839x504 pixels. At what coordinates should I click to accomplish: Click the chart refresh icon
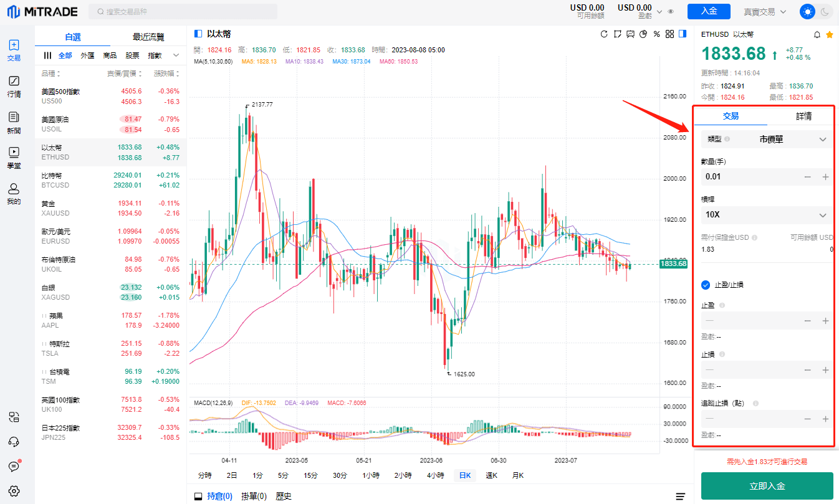click(x=603, y=34)
